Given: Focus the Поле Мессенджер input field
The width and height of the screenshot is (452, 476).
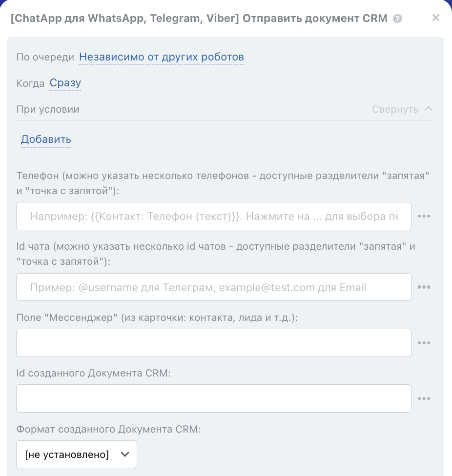Looking at the screenshot, I should coord(214,343).
